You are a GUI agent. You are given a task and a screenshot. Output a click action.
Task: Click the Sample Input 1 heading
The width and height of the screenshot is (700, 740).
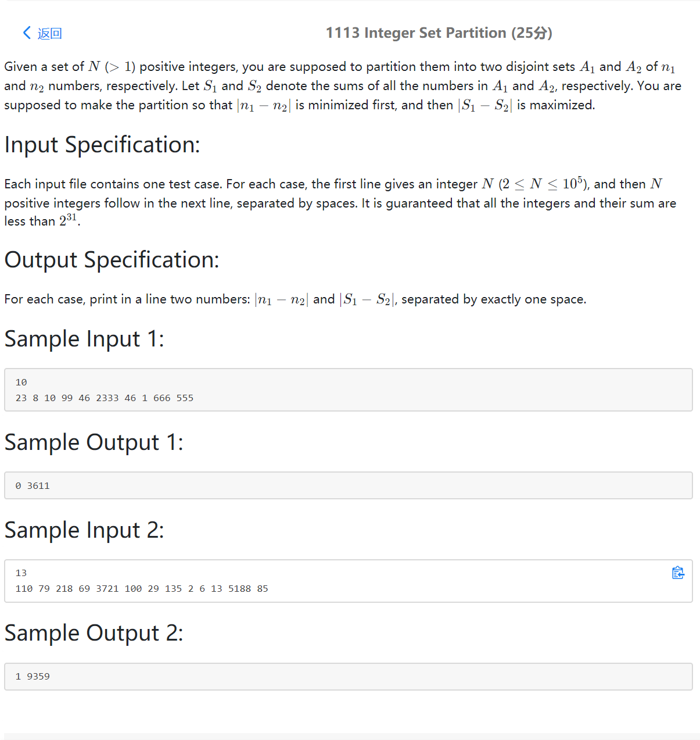click(x=84, y=338)
